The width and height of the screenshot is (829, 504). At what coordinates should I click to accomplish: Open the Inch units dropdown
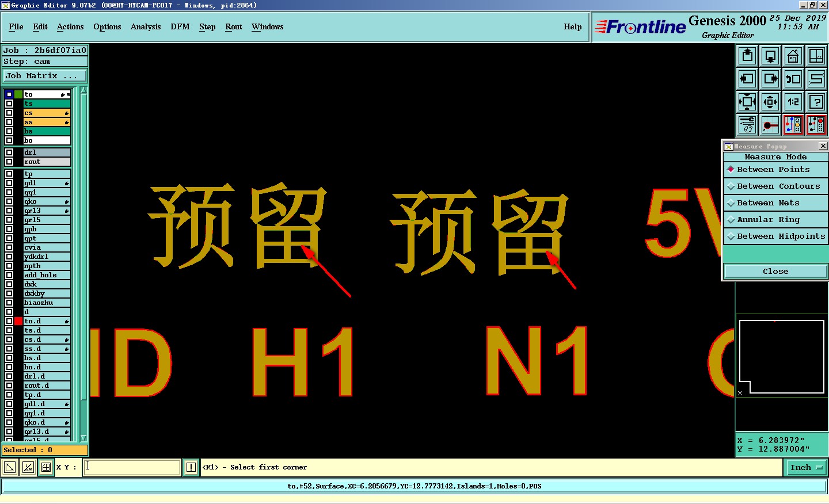[806, 467]
